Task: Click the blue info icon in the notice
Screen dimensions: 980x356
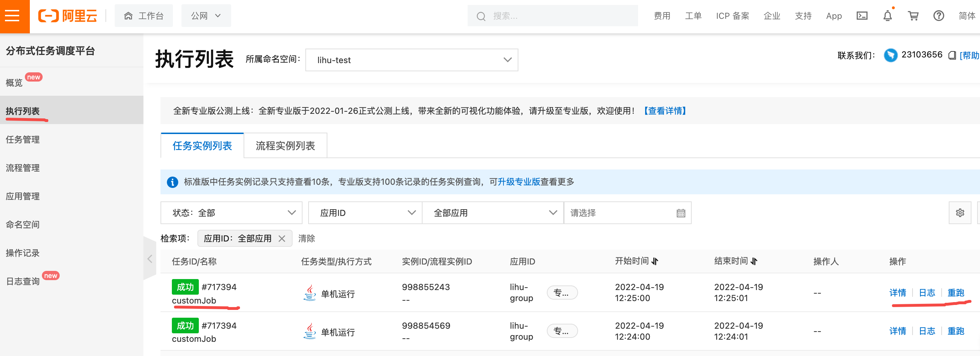Action: [x=172, y=182]
